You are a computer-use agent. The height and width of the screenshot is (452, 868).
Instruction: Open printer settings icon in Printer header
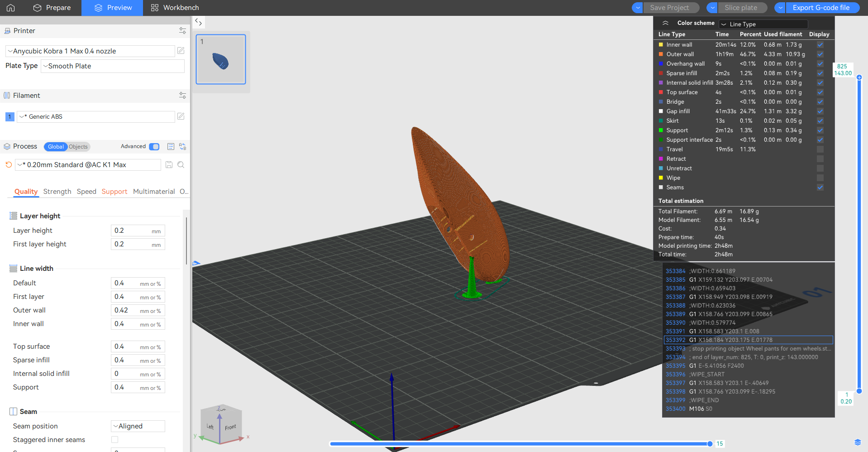pos(182,31)
